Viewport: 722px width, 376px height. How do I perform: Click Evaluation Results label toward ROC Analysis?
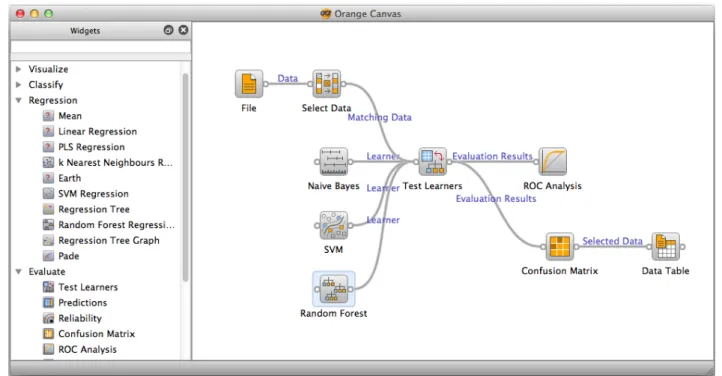click(x=492, y=156)
